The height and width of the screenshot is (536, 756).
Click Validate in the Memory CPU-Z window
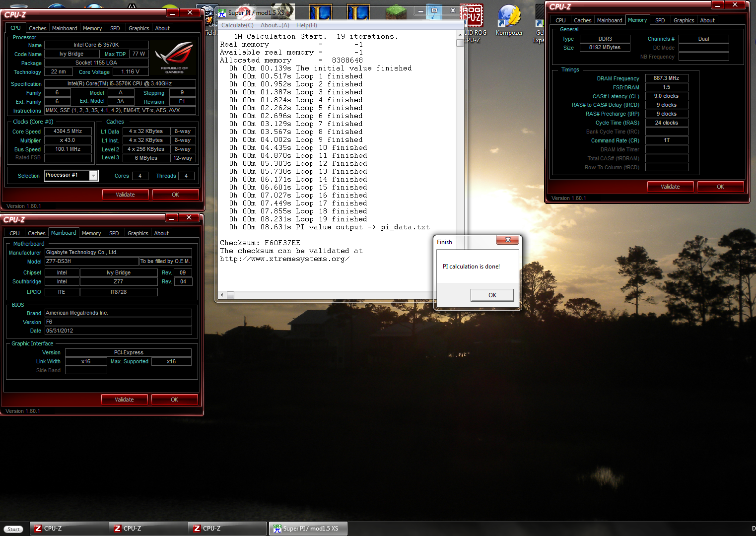coord(670,187)
